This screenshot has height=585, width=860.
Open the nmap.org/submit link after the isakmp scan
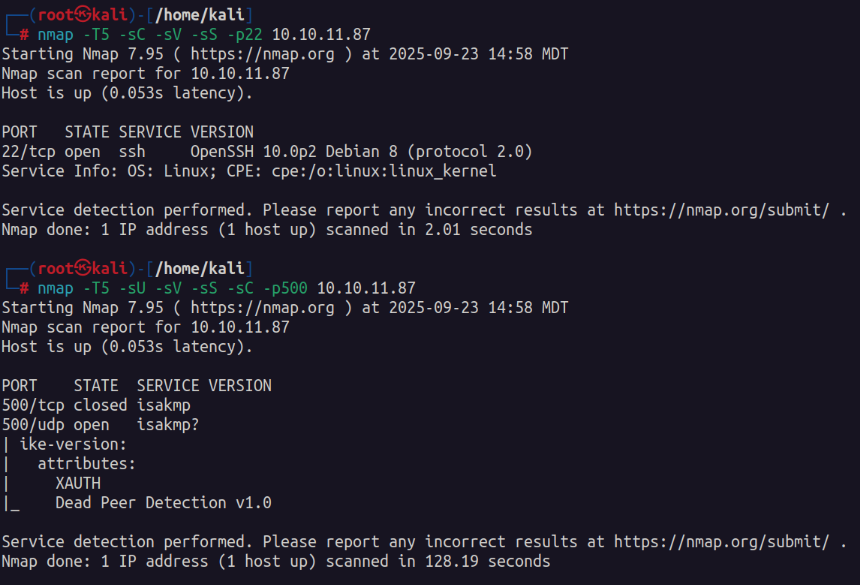[x=722, y=542]
